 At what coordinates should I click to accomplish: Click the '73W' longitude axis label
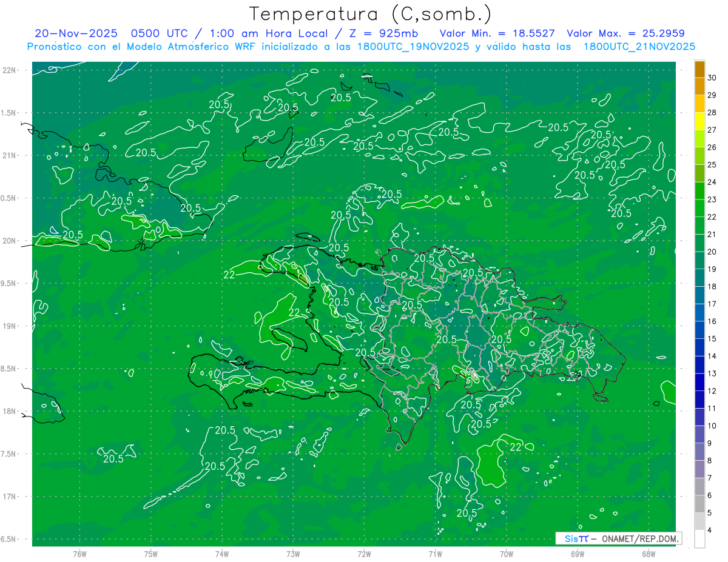pos(293,554)
